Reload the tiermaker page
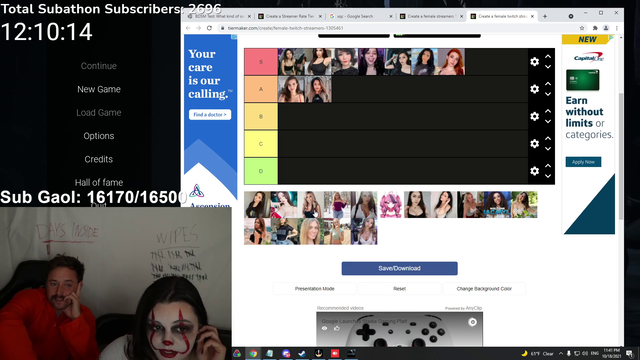Viewport: 640px width, 360px height. tap(209, 28)
